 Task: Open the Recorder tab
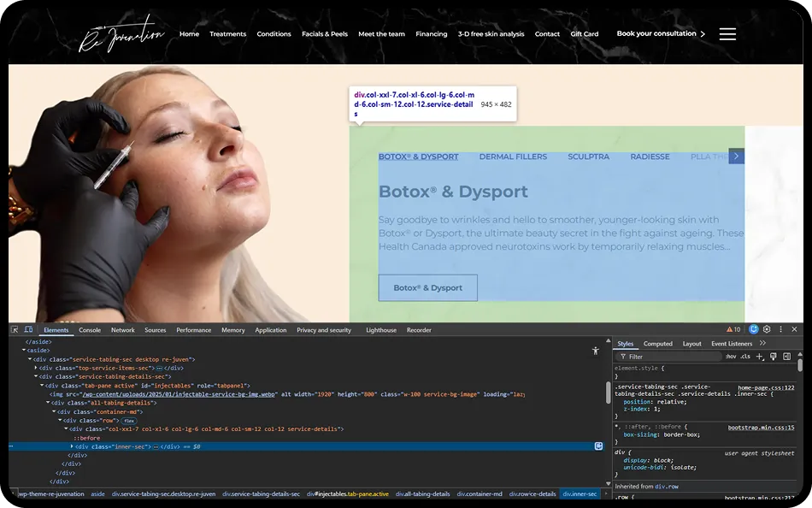tap(419, 329)
